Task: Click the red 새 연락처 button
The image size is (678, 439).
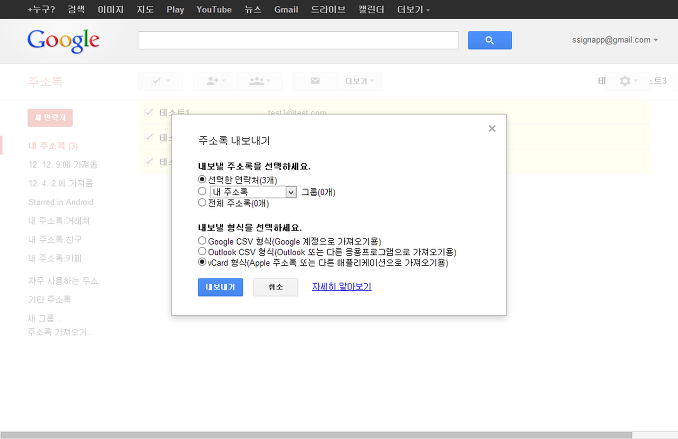Action: coord(50,118)
